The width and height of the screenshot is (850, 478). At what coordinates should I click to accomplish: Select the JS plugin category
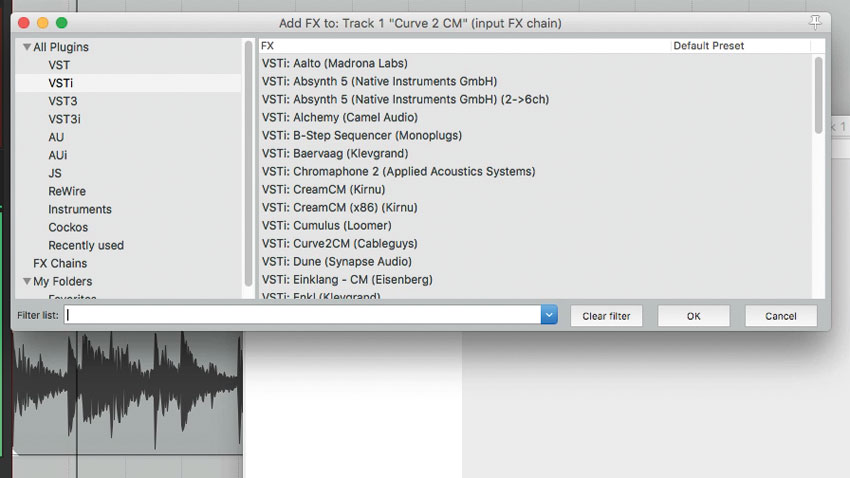point(55,173)
